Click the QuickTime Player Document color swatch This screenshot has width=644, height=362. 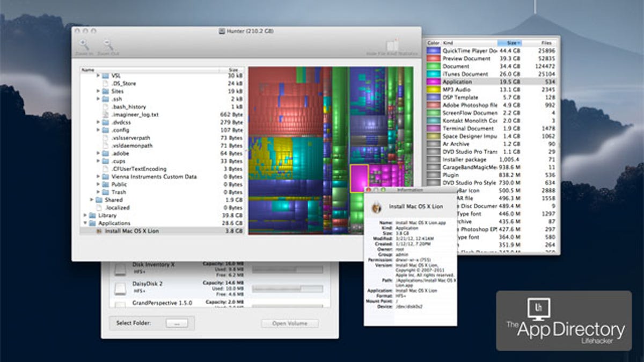[434, 50]
